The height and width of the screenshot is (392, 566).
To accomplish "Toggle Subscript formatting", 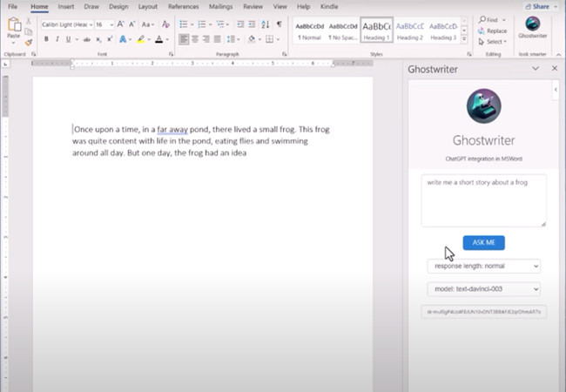I will point(98,39).
